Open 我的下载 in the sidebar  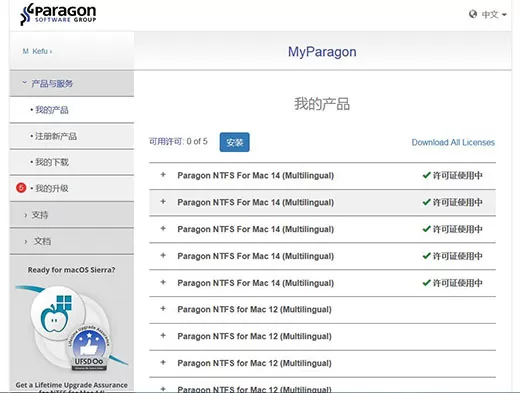click(72, 162)
